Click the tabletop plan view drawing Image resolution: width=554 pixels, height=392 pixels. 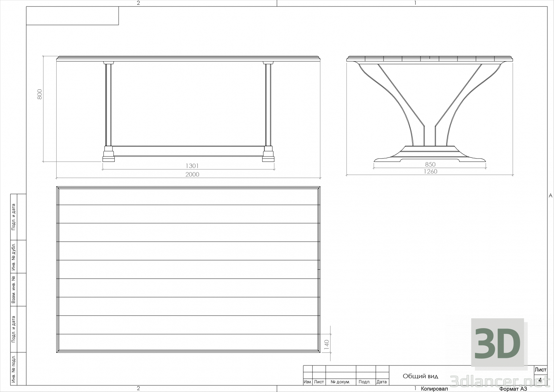tap(189, 269)
